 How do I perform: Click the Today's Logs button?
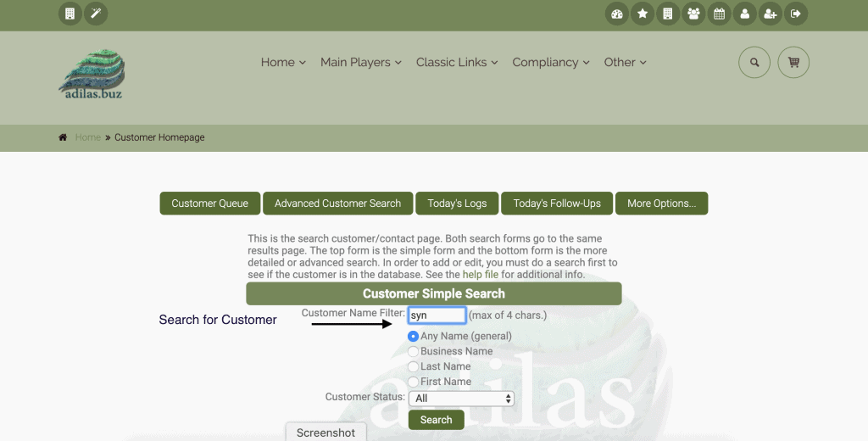(x=457, y=204)
